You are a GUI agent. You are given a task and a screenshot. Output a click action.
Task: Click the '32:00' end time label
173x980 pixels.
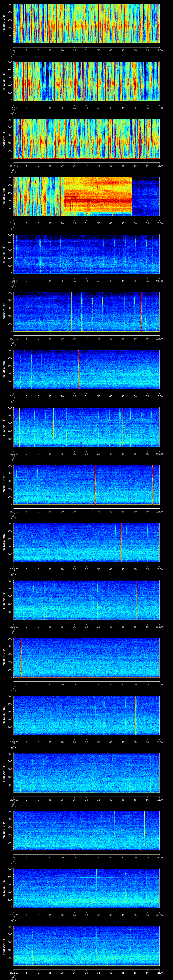[159, 915]
